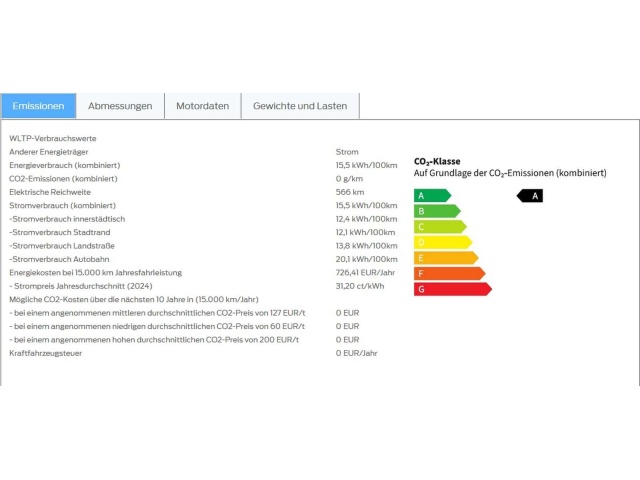The image size is (640, 480).
Task: Click the yellow class D bar
Action: point(442,242)
